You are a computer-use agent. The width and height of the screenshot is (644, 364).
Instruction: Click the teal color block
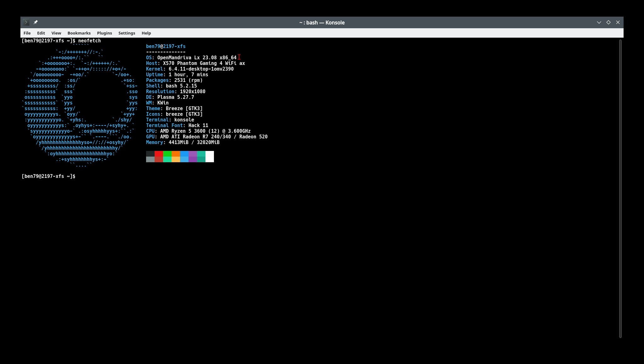pyautogui.click(x=201, y=154)
